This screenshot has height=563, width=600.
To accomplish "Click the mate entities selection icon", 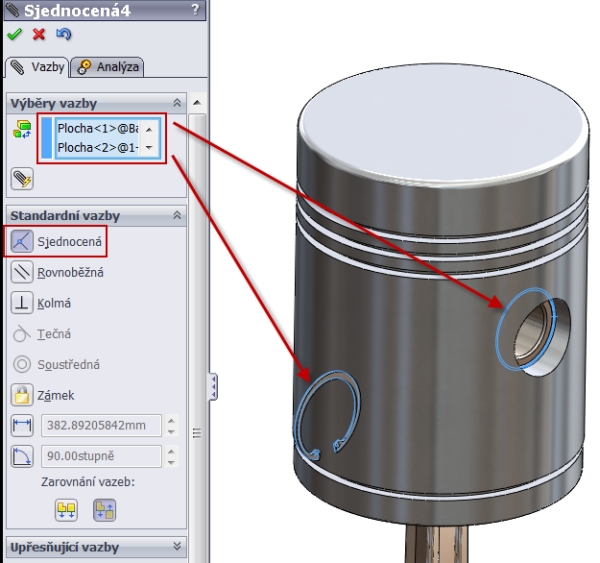I will pyautogui.click(x=22, y=129).
